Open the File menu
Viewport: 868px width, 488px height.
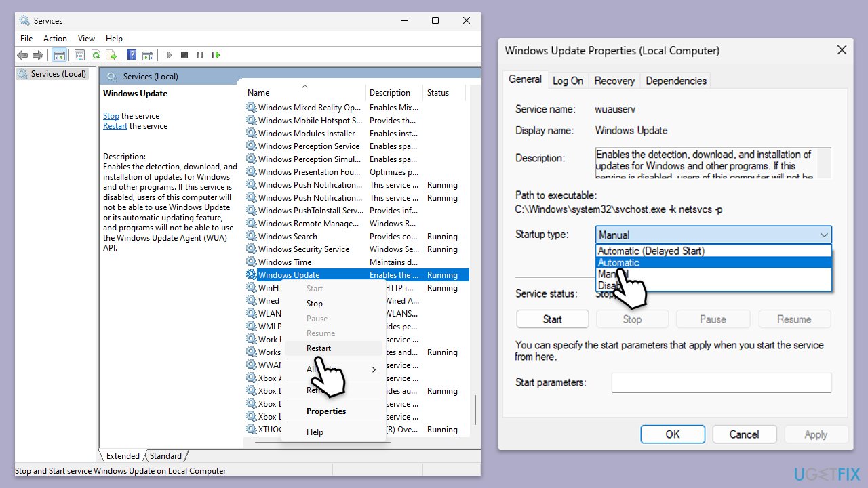pos(26,39)
